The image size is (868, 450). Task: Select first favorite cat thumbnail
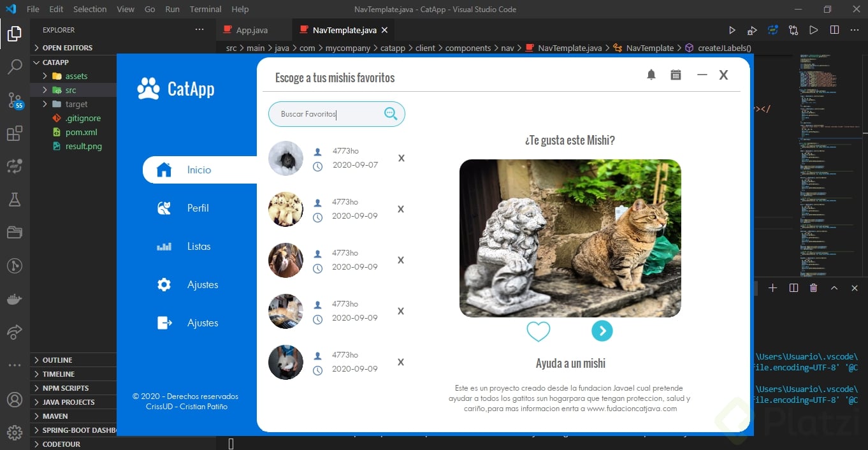(286, 158)
